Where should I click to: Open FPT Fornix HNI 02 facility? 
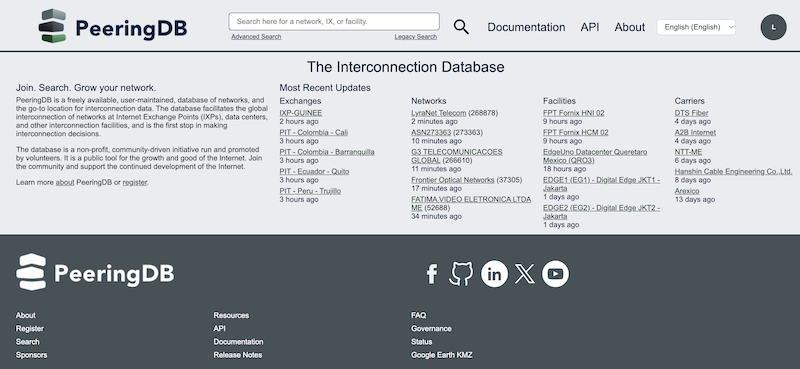[x=573, y=113]
